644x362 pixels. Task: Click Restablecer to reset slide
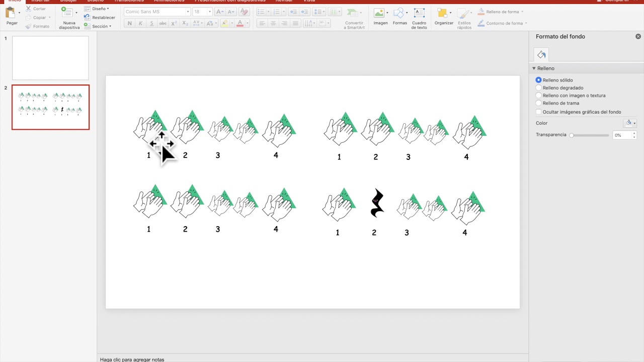(x=100, y=18)
